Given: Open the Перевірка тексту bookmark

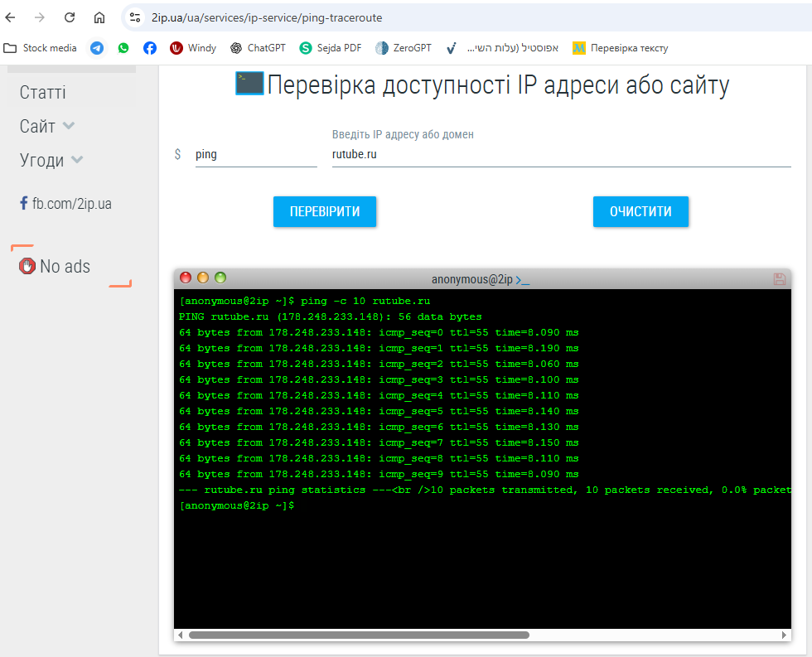Looking at the screenshot, I should tap(620, 48).
